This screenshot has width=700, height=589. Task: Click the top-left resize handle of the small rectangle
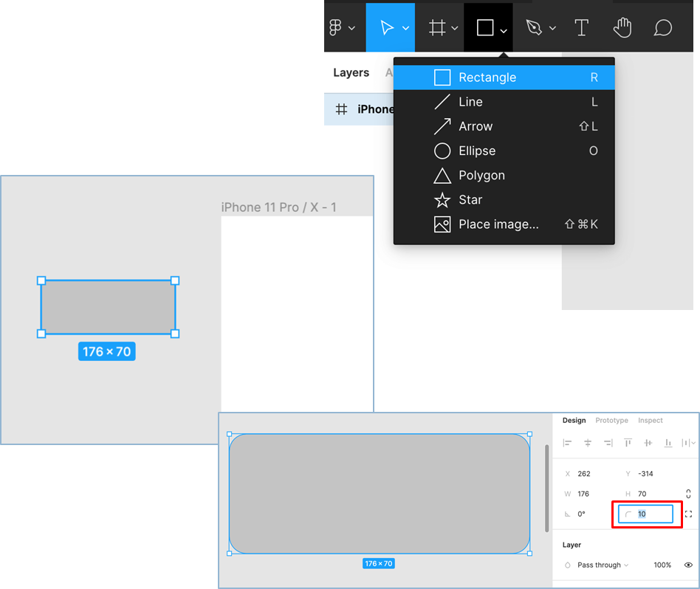41,280
